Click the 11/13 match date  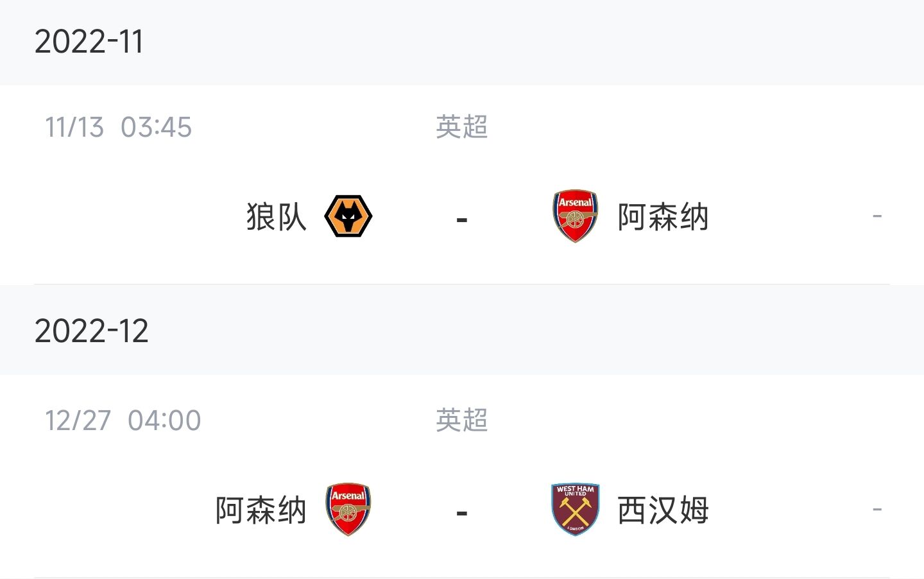coord(74,127)
